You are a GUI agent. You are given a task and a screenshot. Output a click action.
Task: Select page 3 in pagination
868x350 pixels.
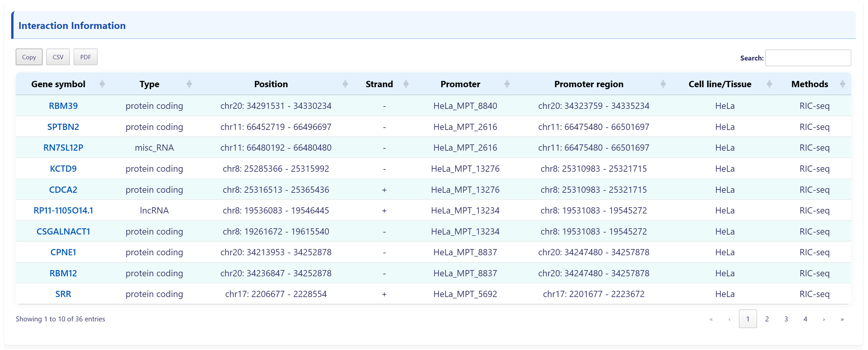[x=786, y=319]
